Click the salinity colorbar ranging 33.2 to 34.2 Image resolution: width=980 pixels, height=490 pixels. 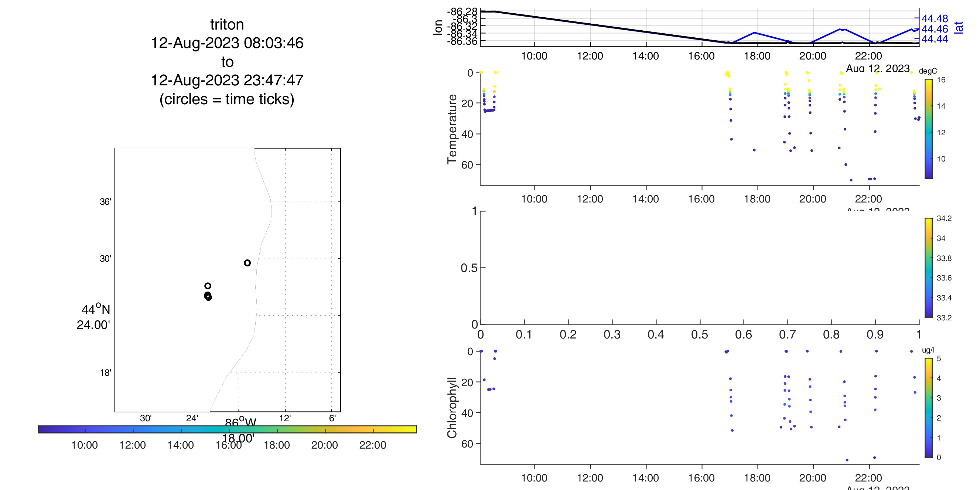[929, 268]
